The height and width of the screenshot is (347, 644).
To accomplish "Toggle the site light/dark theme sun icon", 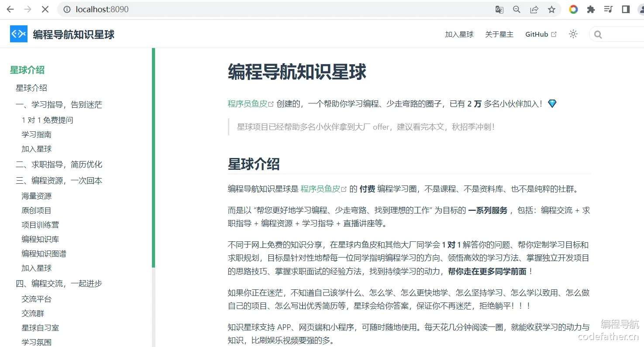I will [x=573, y=34].
